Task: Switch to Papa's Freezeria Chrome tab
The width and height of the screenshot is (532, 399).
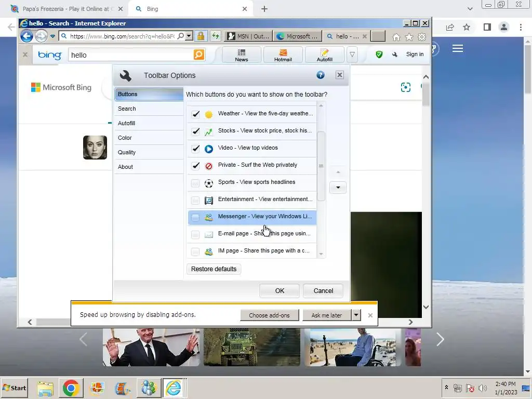Action: click(67, 9)
